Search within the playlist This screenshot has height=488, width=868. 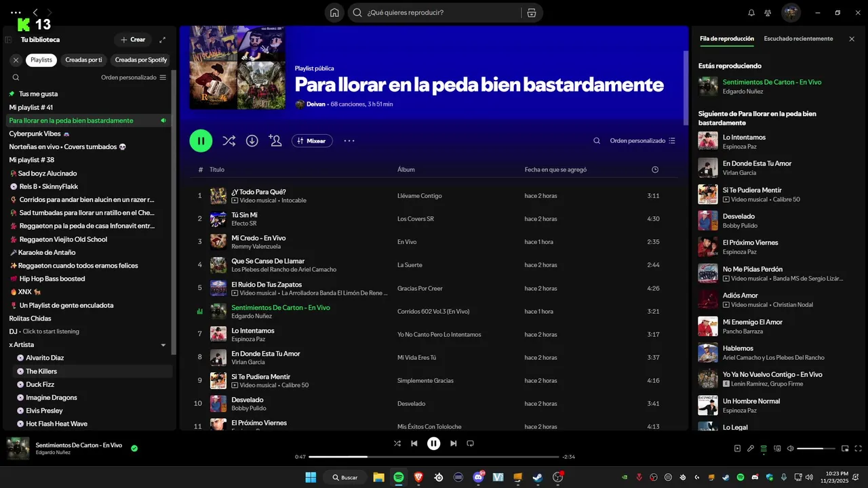click(597, 141)
